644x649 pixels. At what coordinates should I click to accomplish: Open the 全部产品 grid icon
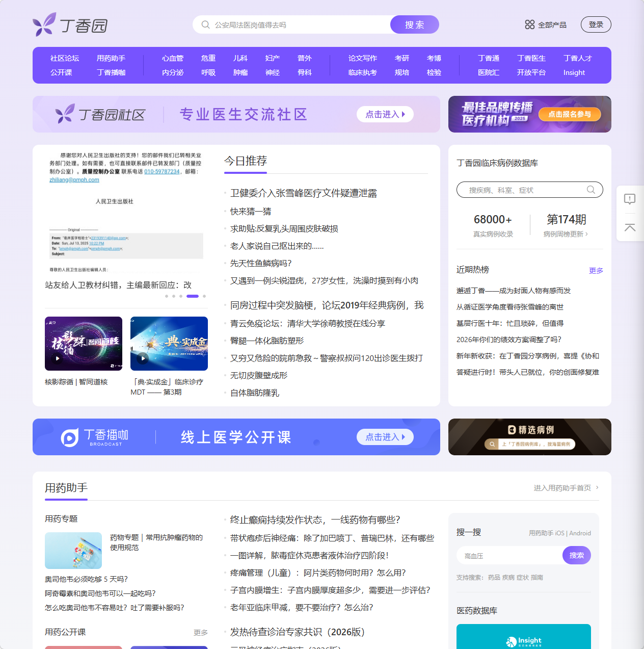(529, 24)
